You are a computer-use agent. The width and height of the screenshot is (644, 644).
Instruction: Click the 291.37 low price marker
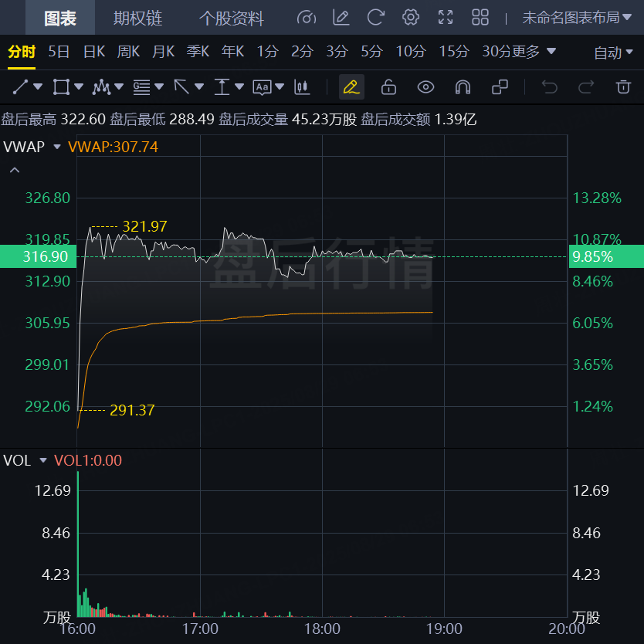point(132,410)
